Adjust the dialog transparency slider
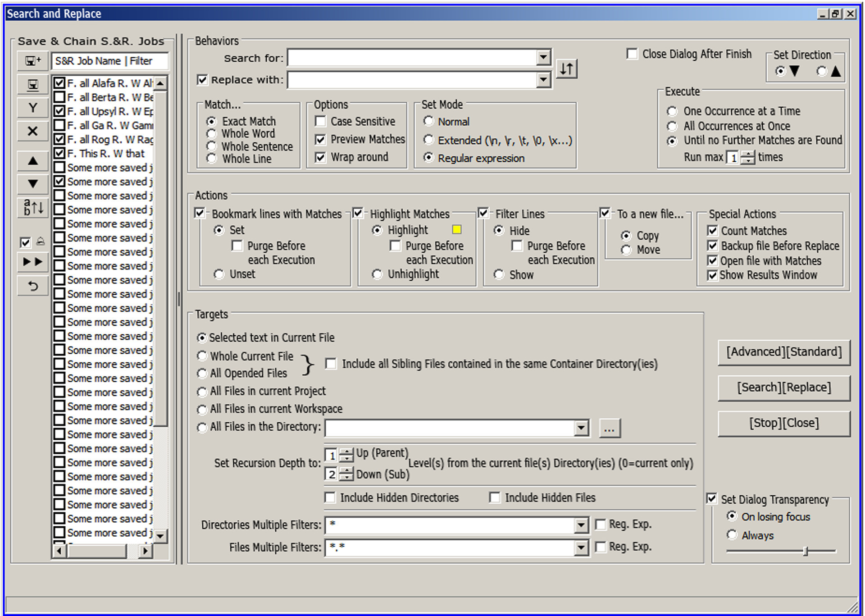 click(806, 551)
